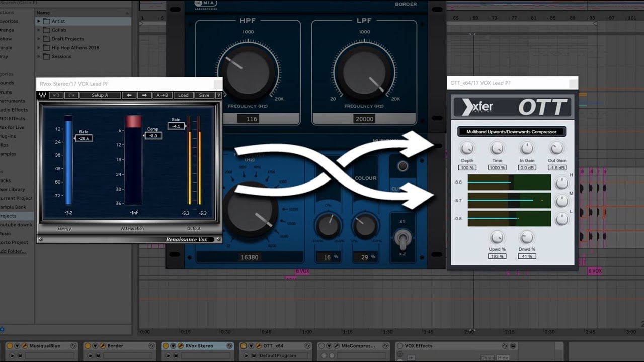Go to next preset in RVox
Viewport: 644px width, 362px height.
point(144,95)
